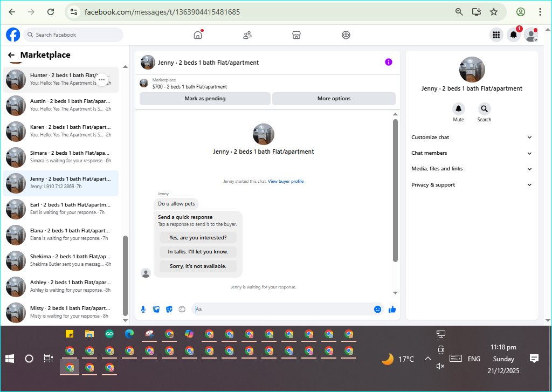Click the address bar URL
The image size is (552, 392).
pos(162,12)
